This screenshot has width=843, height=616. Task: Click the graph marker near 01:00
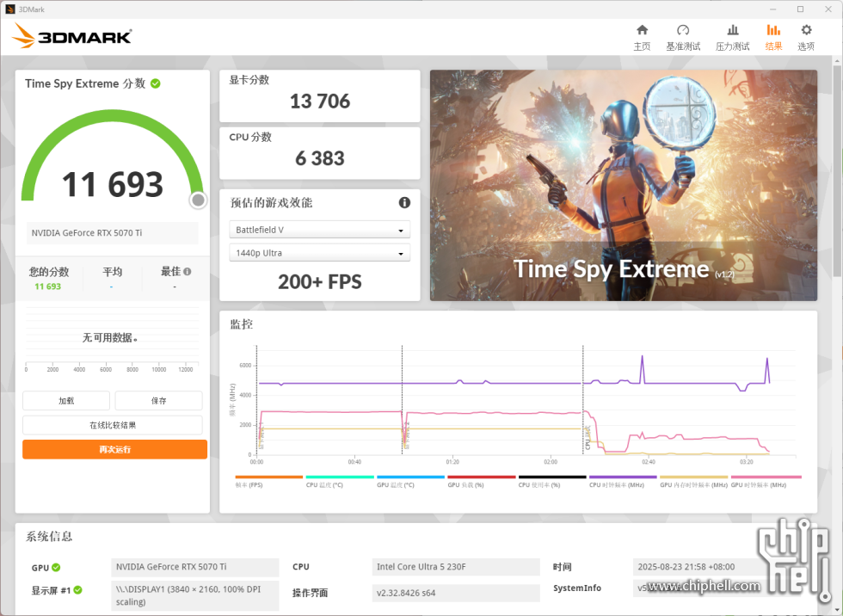coord(403,400)
